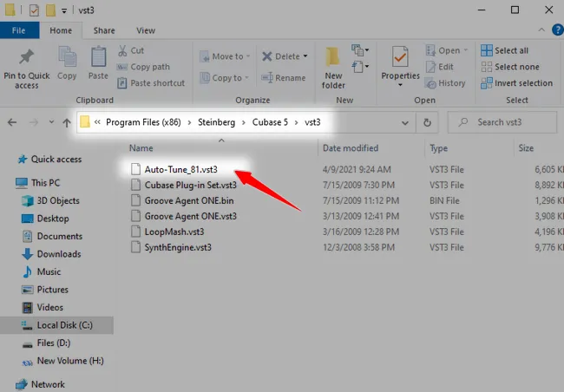Viewport: 564px width, 392px height.
Task: Select Local Disk (C:) in the sidebar
Action: point(63,324)
